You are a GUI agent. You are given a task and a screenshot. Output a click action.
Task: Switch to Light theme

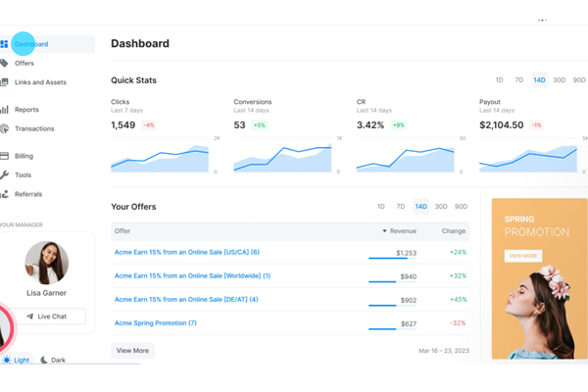[x=16, y=361]
